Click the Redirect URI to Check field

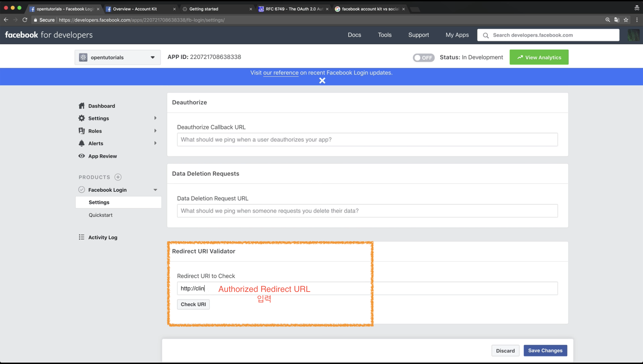click(x=367, y=288)
